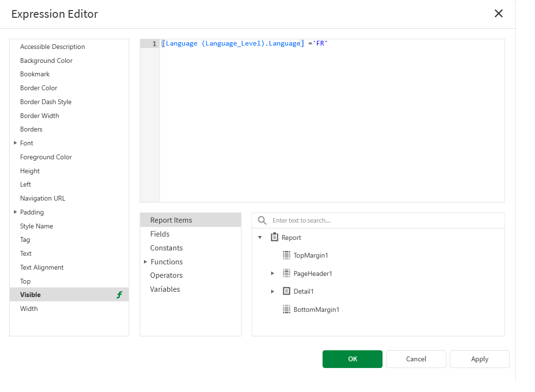Select Border Dash Style property
This screenshot has height=392, width=535.
[x=46, y=102]
